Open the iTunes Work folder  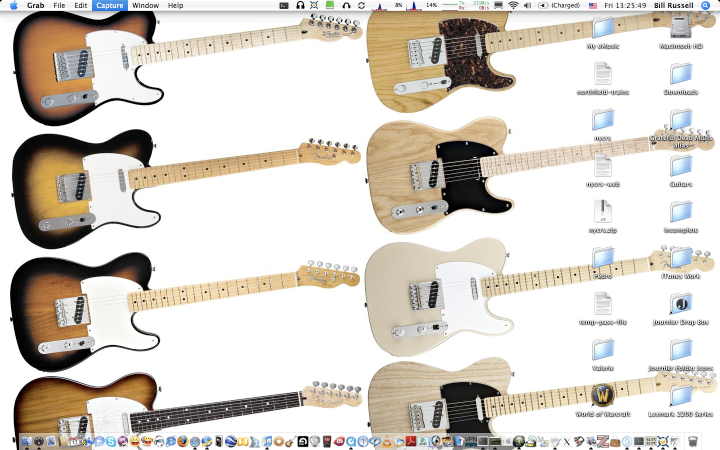click(681, 258)
